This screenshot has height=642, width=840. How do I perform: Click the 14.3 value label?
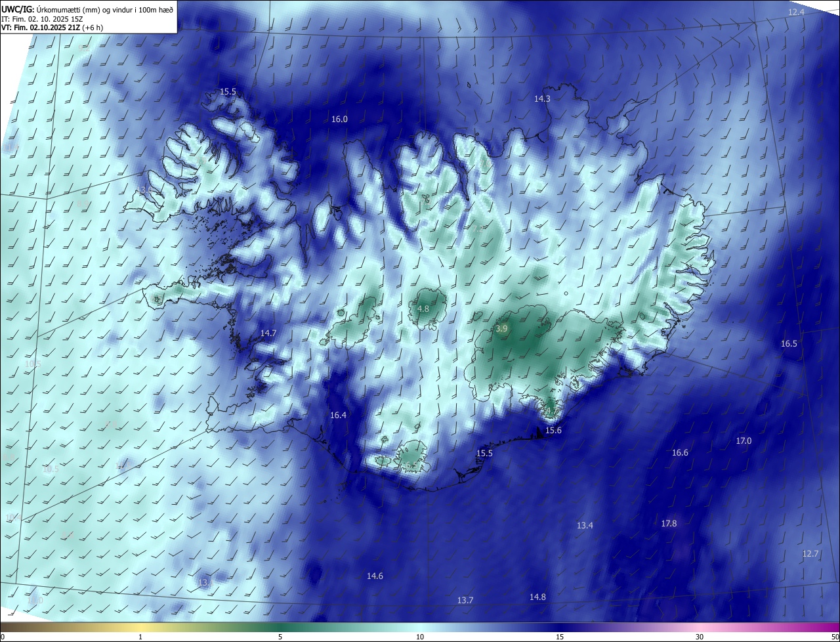pos(542,99)
